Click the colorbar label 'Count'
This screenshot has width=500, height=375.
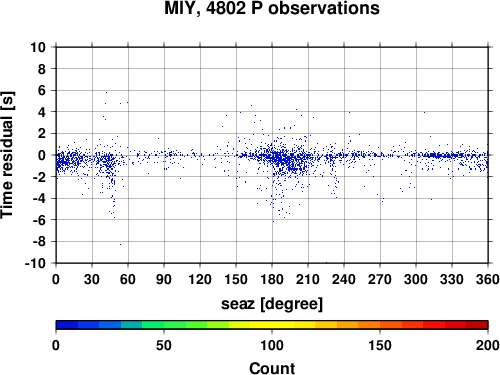[272, 368]
